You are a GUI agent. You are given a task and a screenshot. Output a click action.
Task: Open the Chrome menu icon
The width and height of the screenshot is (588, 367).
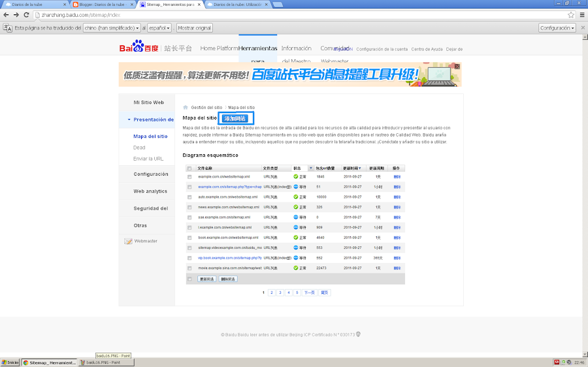click(582, 15)
